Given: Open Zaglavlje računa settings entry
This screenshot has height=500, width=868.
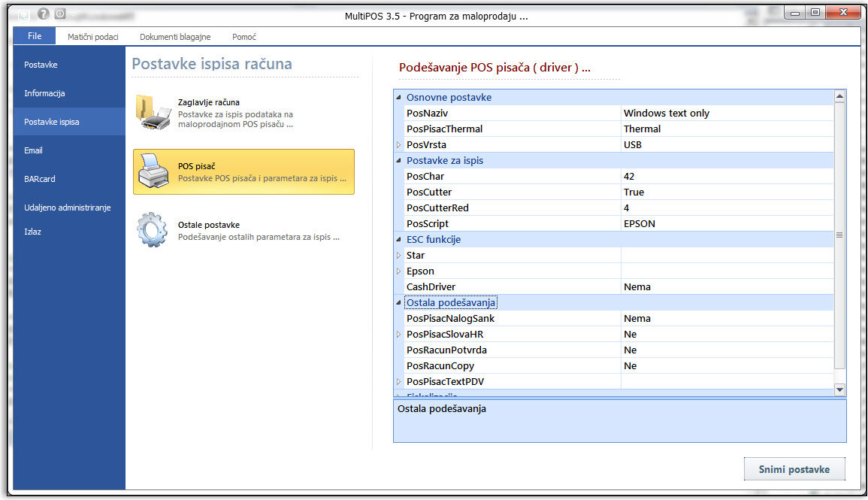Looking at the screenshot, I should pos(243,113).
